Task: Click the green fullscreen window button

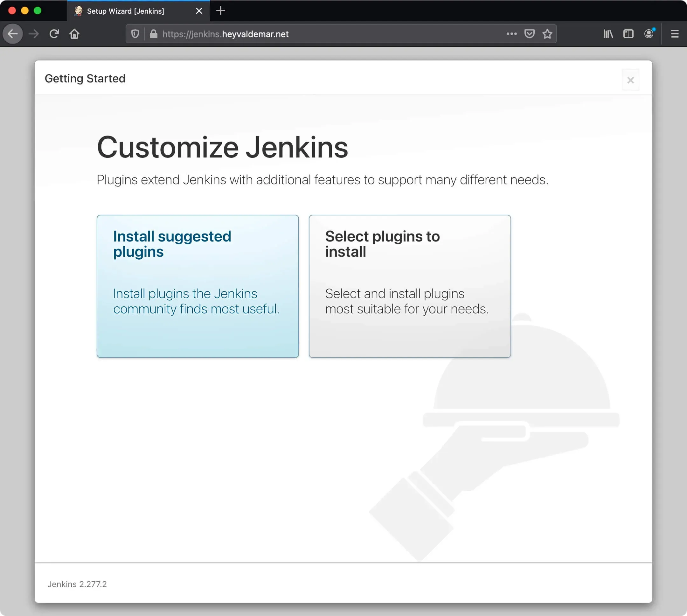Action: (38, 10)
